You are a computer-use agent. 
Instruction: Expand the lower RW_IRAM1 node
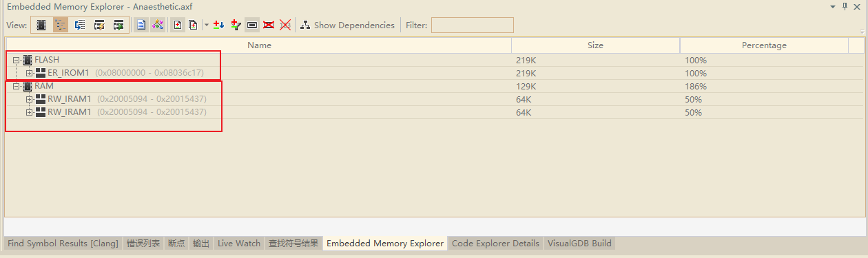(x=30, y=112)
